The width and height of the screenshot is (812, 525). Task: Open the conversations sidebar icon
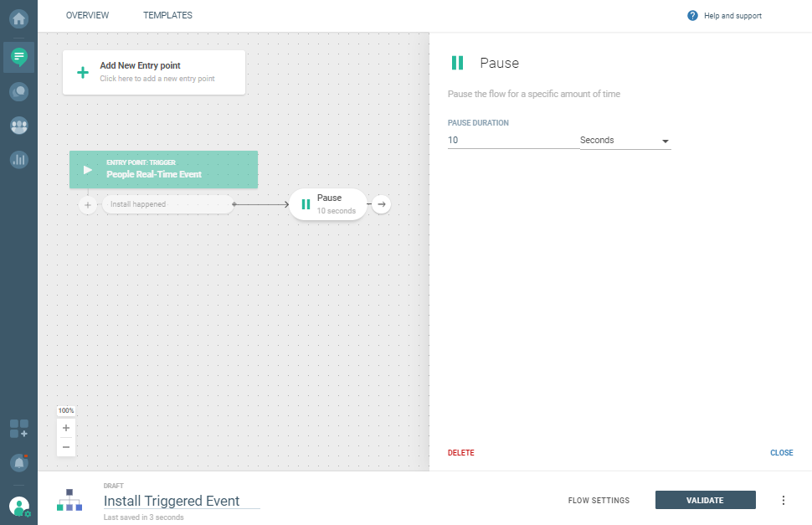(18, 91)
